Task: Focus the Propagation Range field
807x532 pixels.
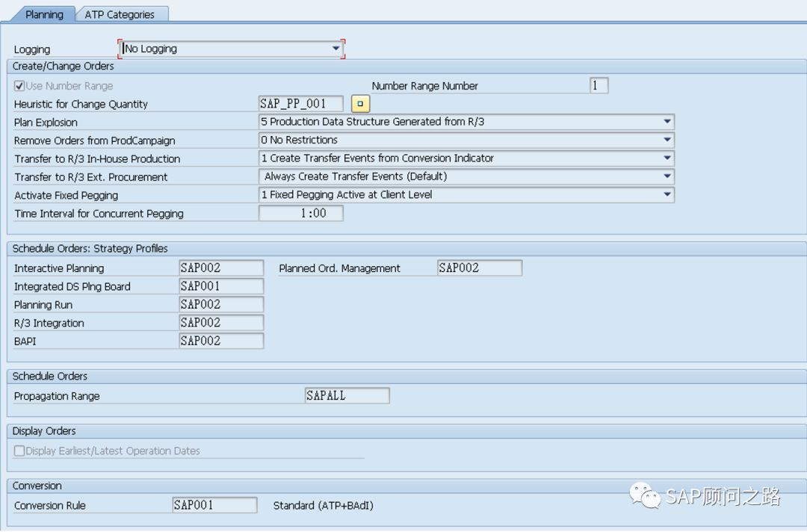Action: click(347, 396)
